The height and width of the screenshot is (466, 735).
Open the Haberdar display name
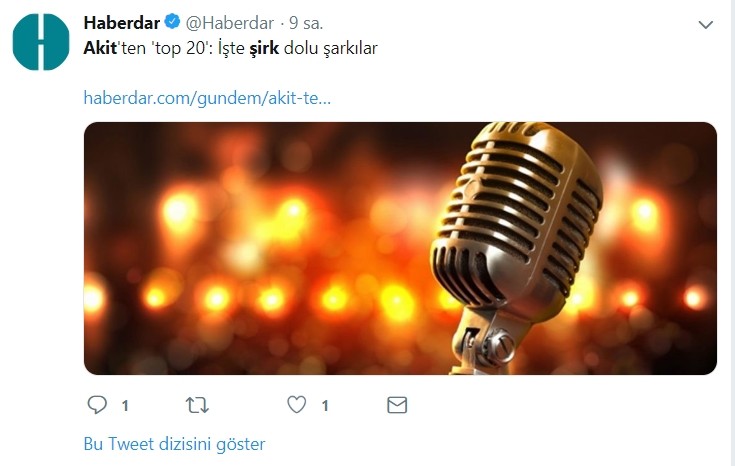coord(122,23)
